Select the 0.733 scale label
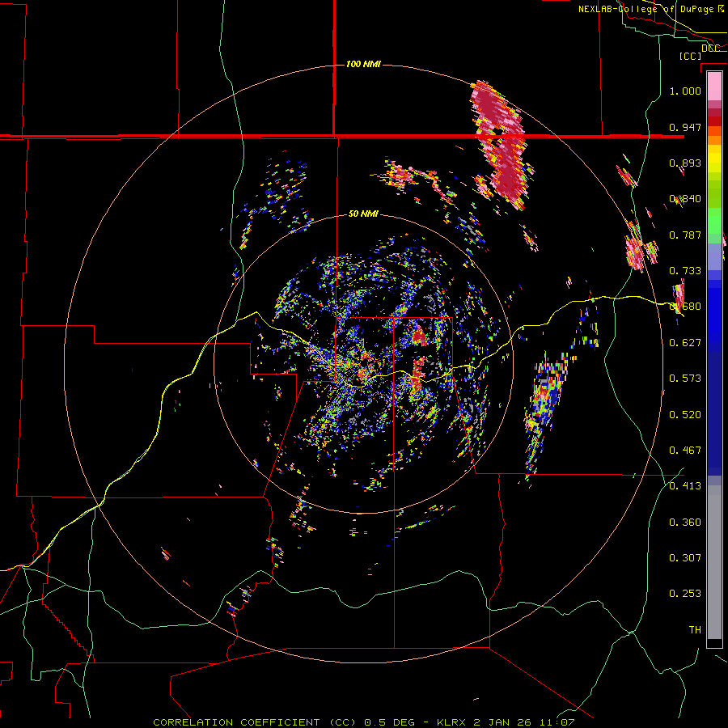728x728 pixels. [x=685, y=271]
